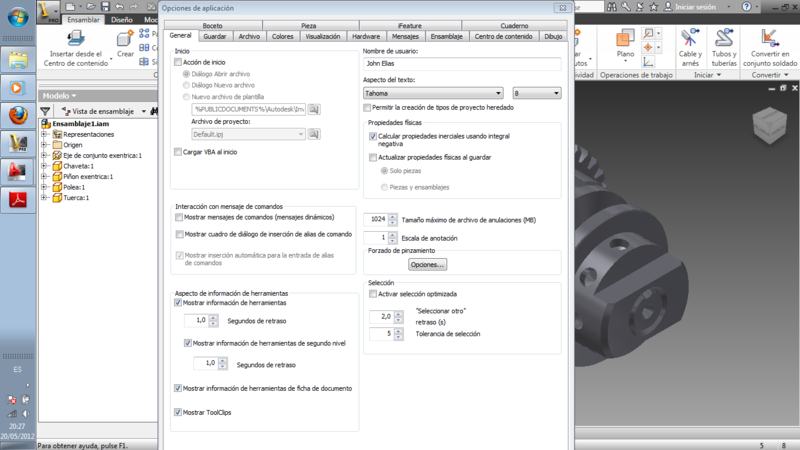800x450 pixels.
Task: Toggle Mostrar cuadro de diálogo de inserción de alias
Action: click(x=179, y=234)
